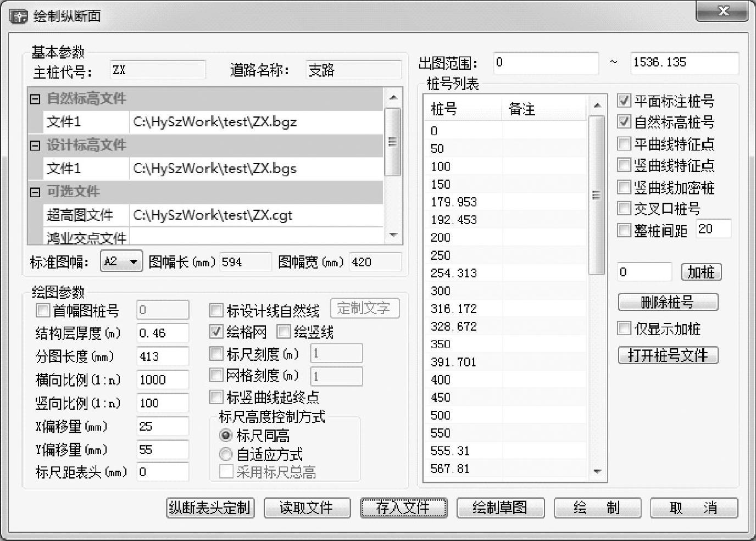Enable 竖曲线特征点 checkbox
This screenshot has height=541, width=756.
click(624, 165)
